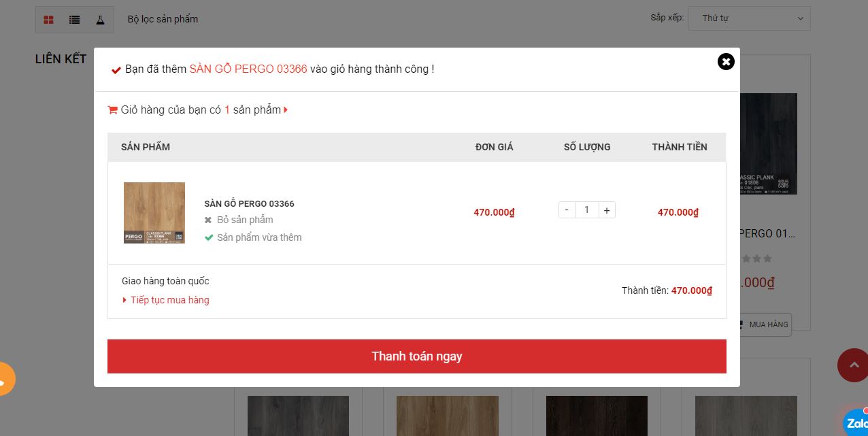
Task: Click the THÀNH TIỀN column header
Action: coord(680,147)
